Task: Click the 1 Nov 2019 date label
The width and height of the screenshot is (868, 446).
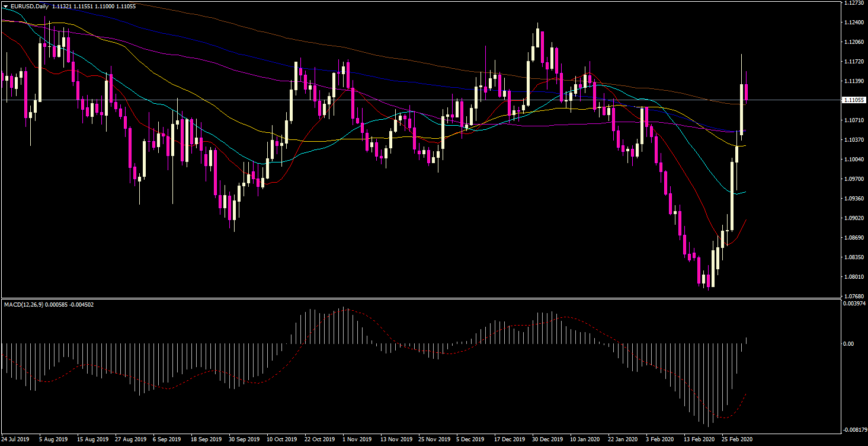Action: tap(357, 440)
